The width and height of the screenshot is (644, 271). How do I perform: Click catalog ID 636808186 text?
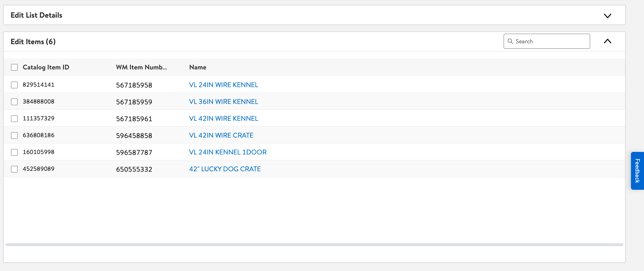coord(39,135)
